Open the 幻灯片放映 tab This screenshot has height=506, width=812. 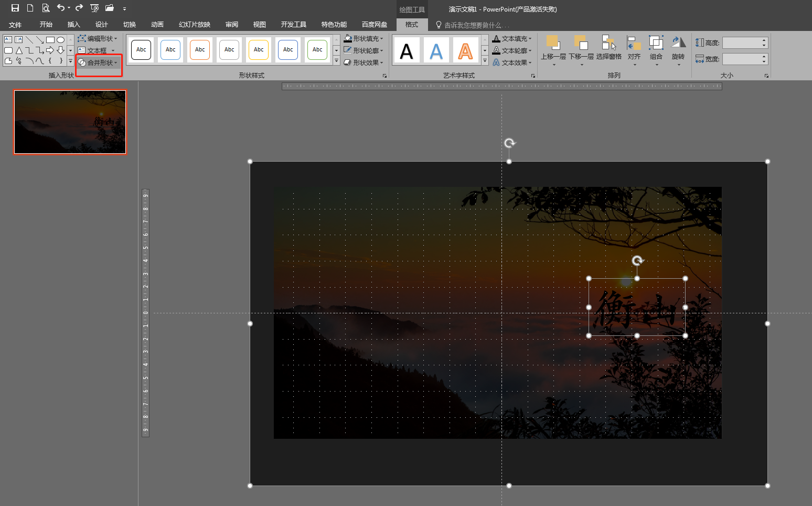tap(194, 25)
